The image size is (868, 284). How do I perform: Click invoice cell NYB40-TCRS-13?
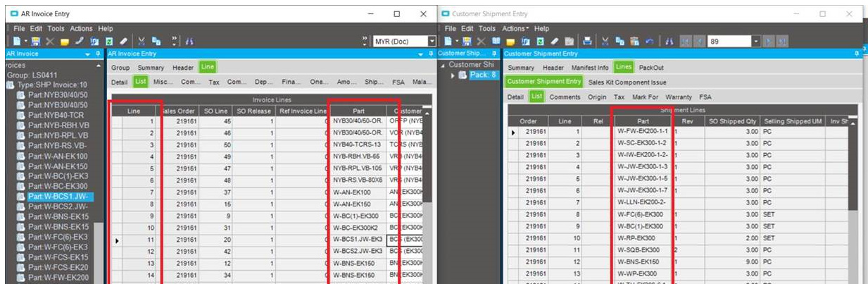click(360, 144)
